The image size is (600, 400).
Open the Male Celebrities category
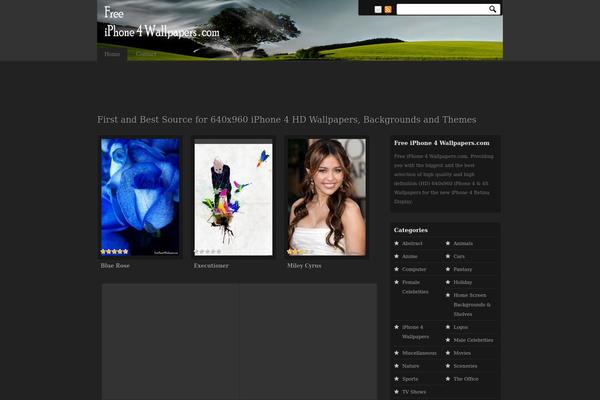[x=473, y=340]
